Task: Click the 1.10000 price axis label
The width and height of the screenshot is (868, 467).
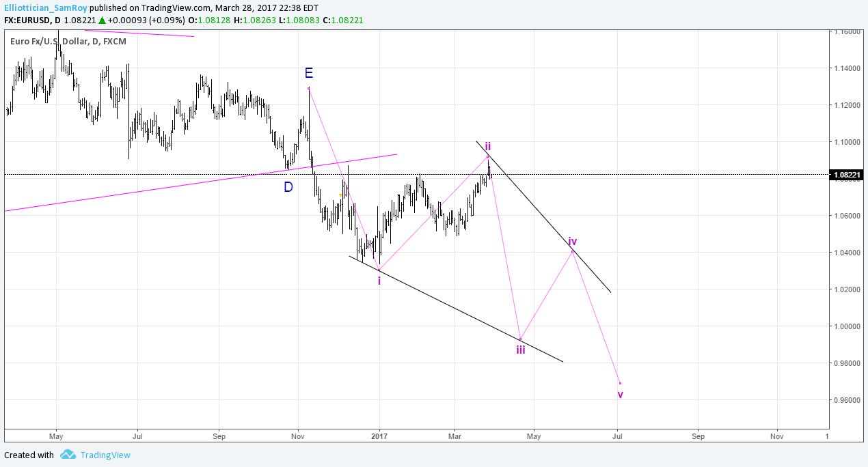Action: point(845,142)
